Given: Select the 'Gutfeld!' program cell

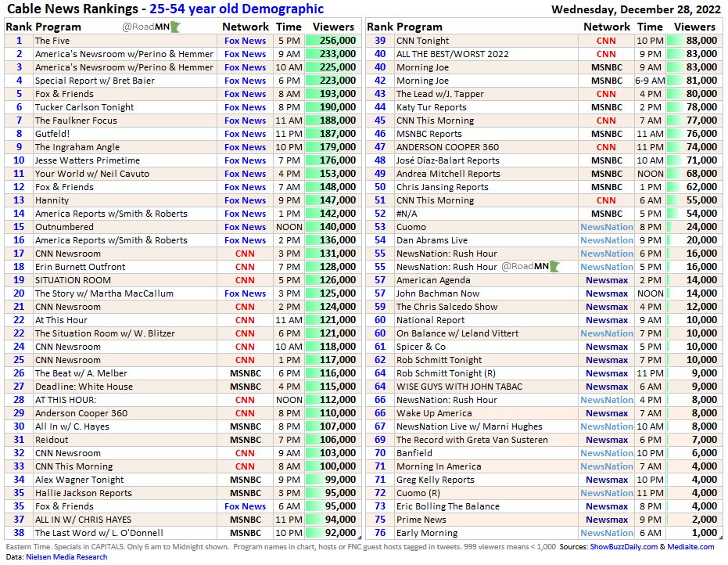Looking at the screenshot, I should tap(125, 134).
